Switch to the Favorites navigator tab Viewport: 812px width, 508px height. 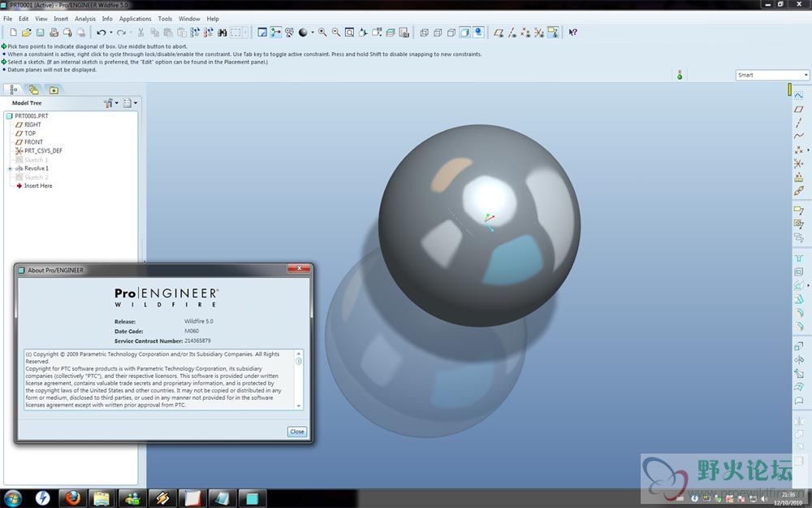pos(54,89)
